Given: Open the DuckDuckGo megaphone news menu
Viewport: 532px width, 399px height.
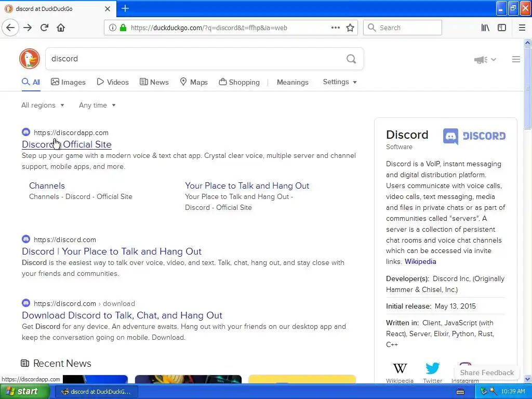Looking at the screenshot, I should click(x=485, y=60).
